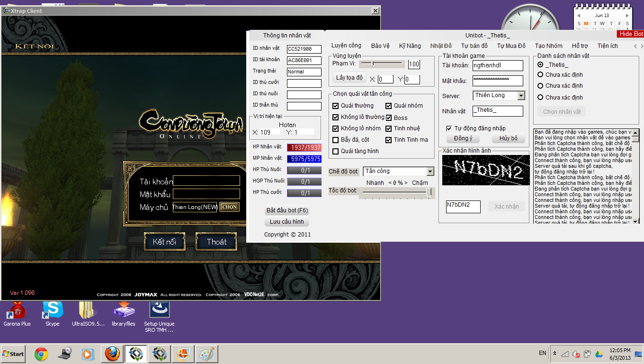Screen dimensions: 644x364
Task: Click the Thoát button in game
Action: tap(216, 242)
